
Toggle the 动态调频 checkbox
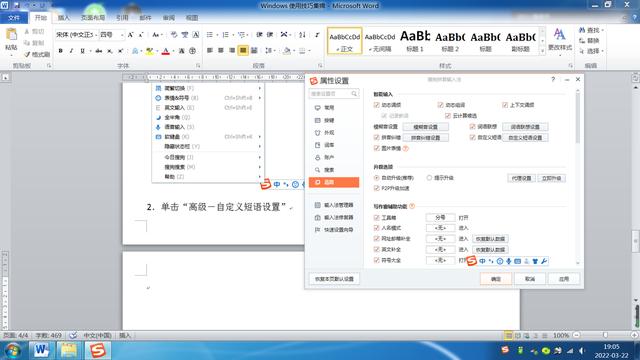[376, 105]
